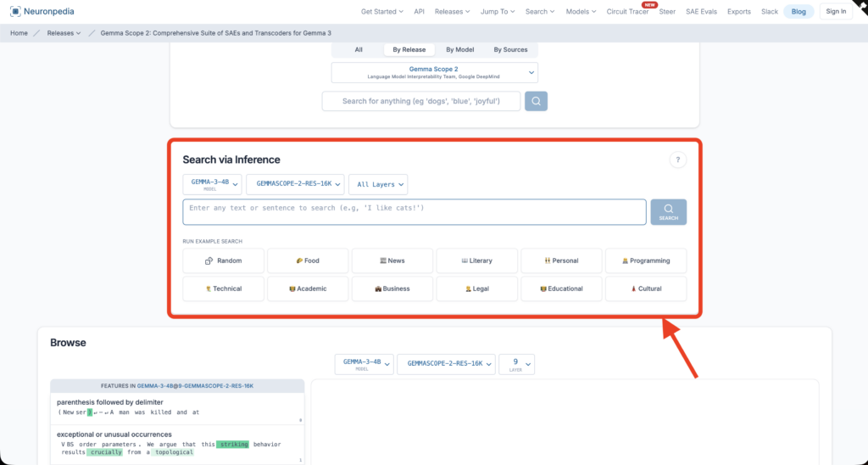Open the question mark help icon
The height and width of the screenshot is (465, 868).
[677, 160]
